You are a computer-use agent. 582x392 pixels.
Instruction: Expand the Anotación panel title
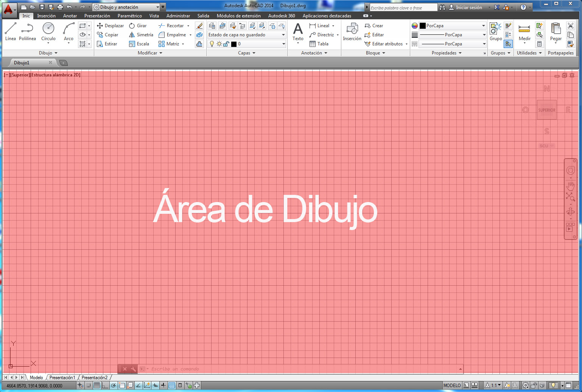coord(314,53)
